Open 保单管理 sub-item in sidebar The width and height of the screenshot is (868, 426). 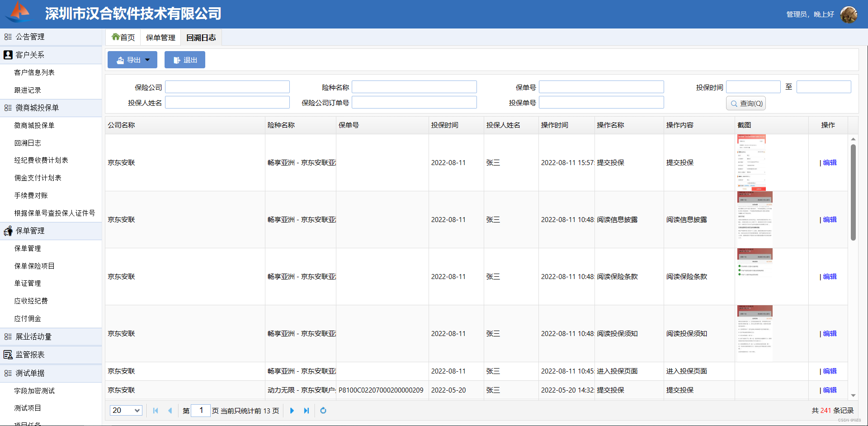[28, 248]
